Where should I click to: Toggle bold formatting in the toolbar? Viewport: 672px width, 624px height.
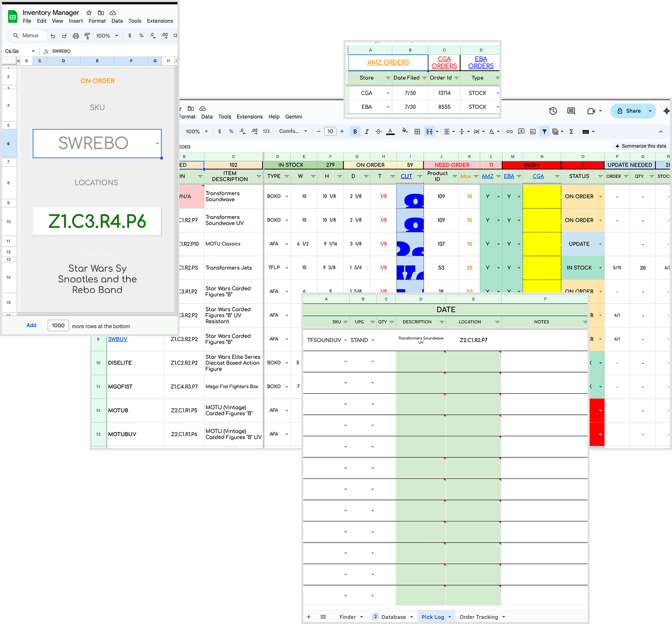tap(355, 131)
